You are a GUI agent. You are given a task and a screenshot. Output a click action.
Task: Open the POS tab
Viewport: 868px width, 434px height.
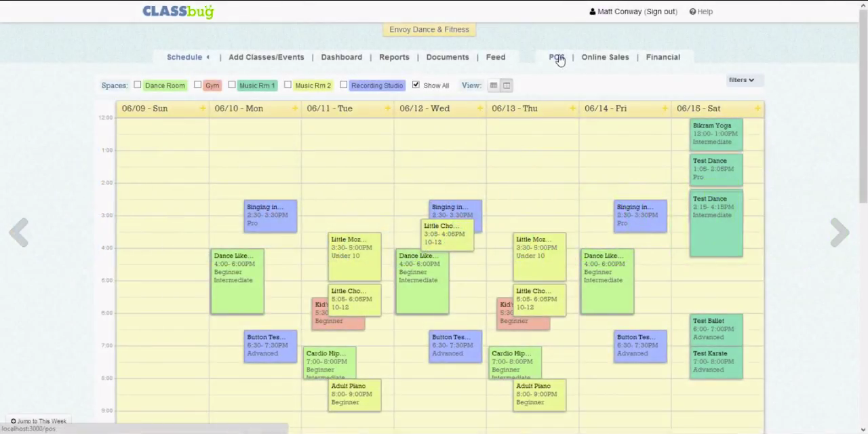tap(556, 57)
